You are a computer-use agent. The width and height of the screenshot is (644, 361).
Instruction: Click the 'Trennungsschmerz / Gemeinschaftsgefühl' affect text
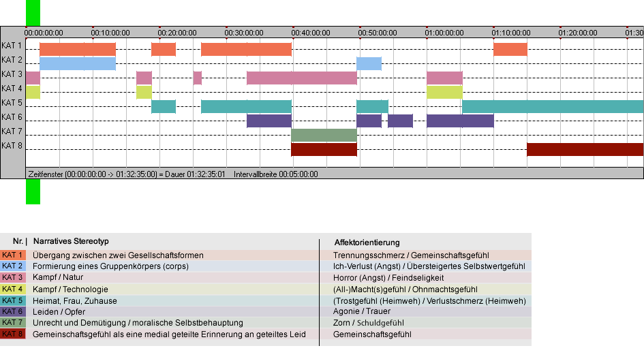point(411,255)
